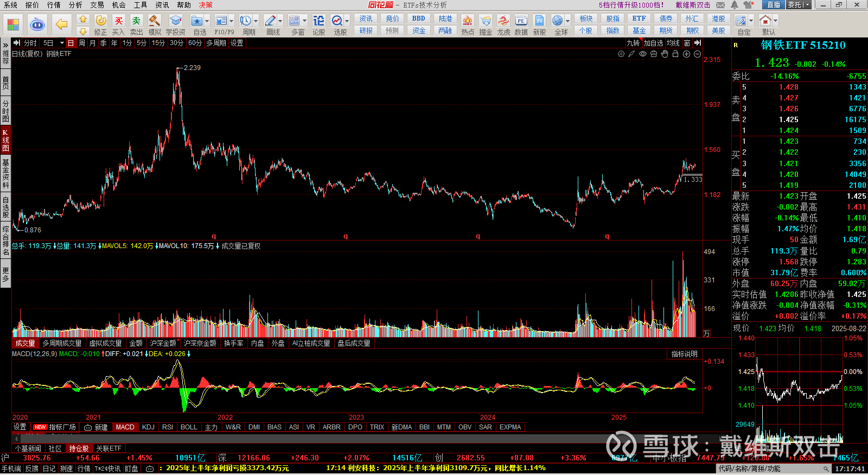868x475 pixels.
Task: Click the 代码/名称/简拼/功能 search field
Action: pos(774,468)
